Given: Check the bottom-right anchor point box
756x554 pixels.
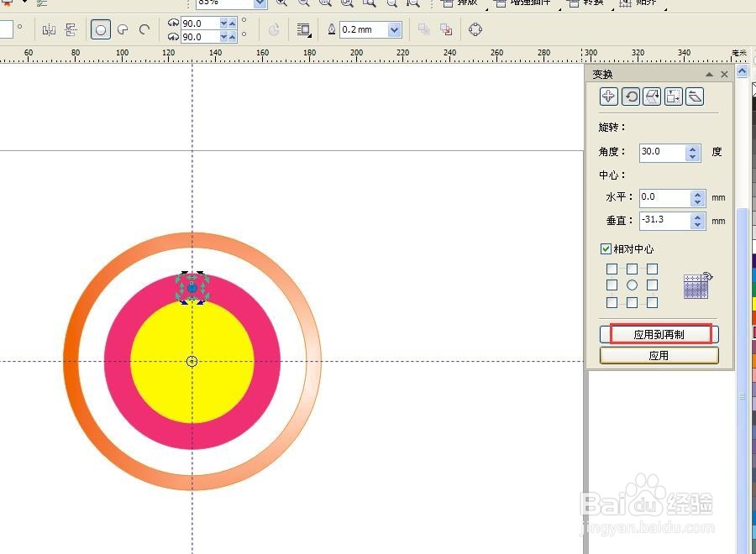Looking at the screenshot, I should point(653,302).
